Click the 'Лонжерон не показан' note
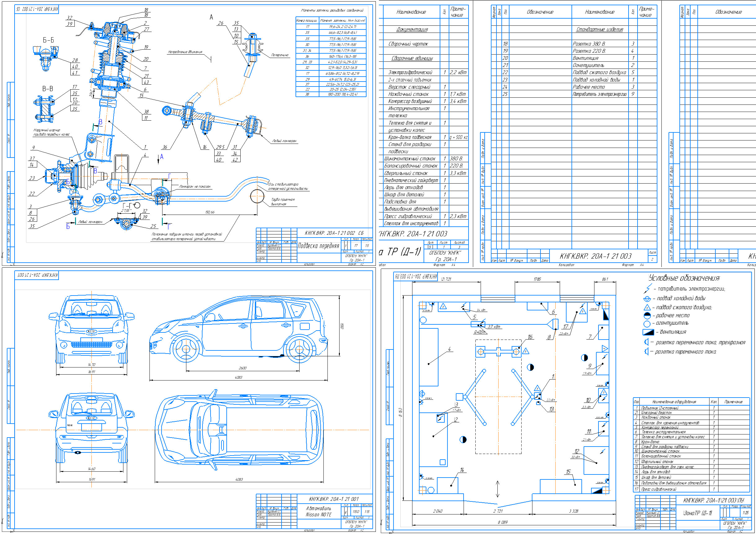 pos(195,186)
